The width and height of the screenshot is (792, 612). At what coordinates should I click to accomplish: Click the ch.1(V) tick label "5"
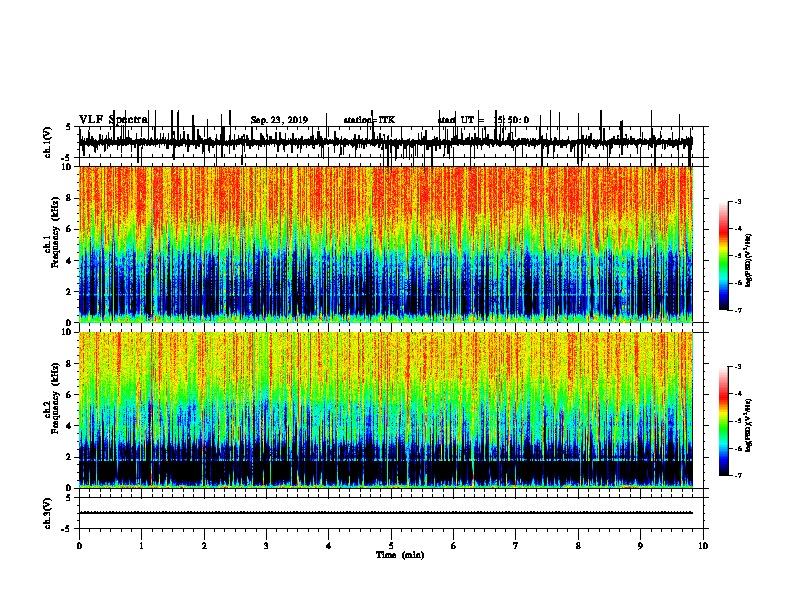[70, 127]
